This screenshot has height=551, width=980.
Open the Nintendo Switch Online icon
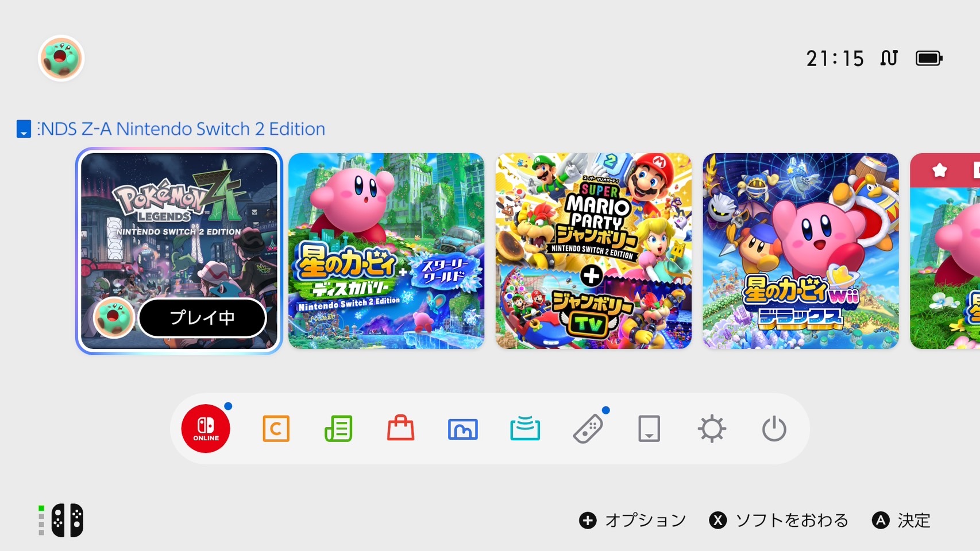[206, 429]
